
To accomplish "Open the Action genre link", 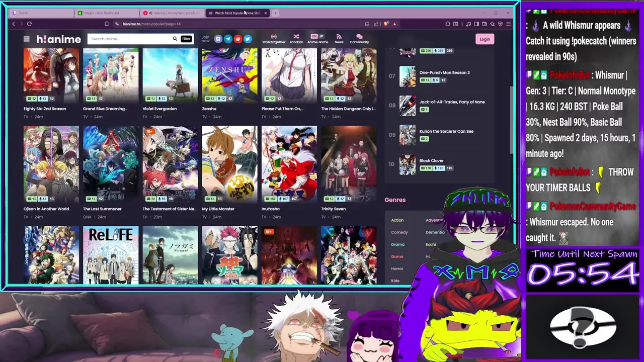I will coord(397,220).
